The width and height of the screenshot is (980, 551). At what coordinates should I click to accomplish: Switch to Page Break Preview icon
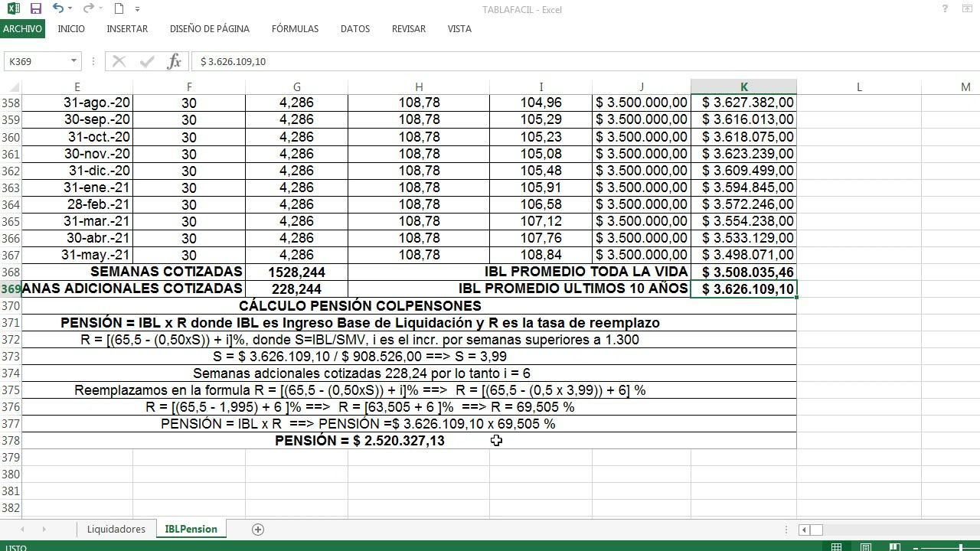895,547
